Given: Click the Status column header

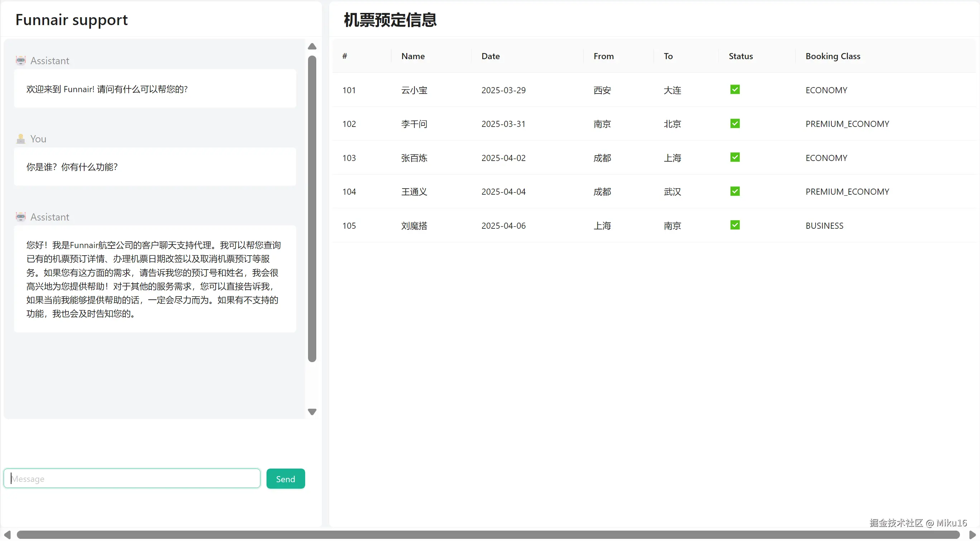Looking at the screenshot, I should point(740,56).
